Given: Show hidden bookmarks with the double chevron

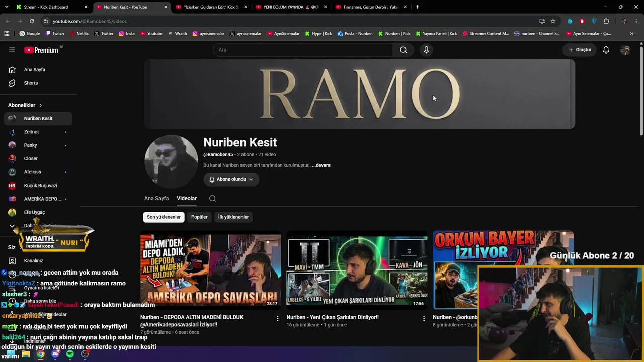Looking at the screenshot, I should pos(632,34).
